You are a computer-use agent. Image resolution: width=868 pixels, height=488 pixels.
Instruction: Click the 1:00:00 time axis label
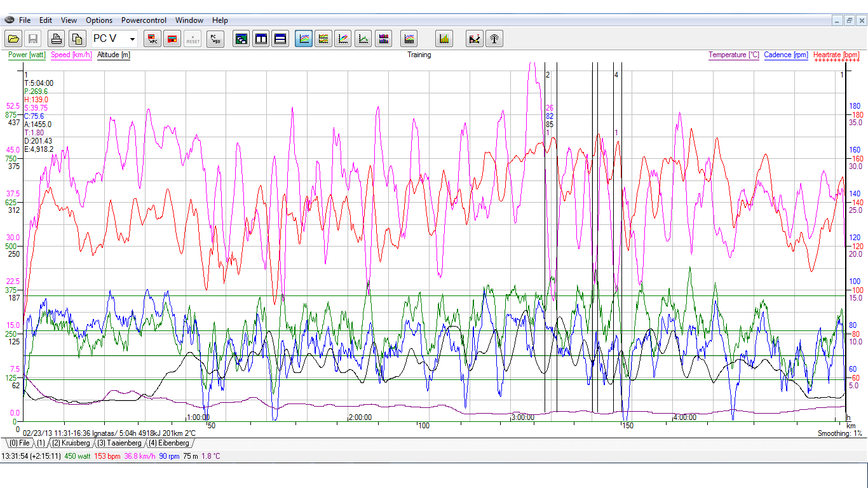click(x=198, y=417)
